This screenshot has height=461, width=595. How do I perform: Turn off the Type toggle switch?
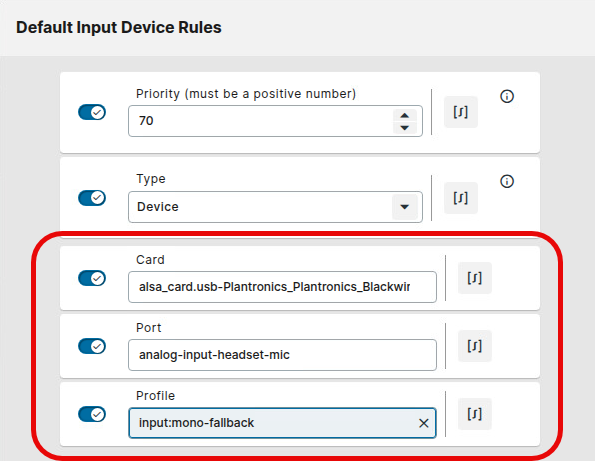click(92, 198)
